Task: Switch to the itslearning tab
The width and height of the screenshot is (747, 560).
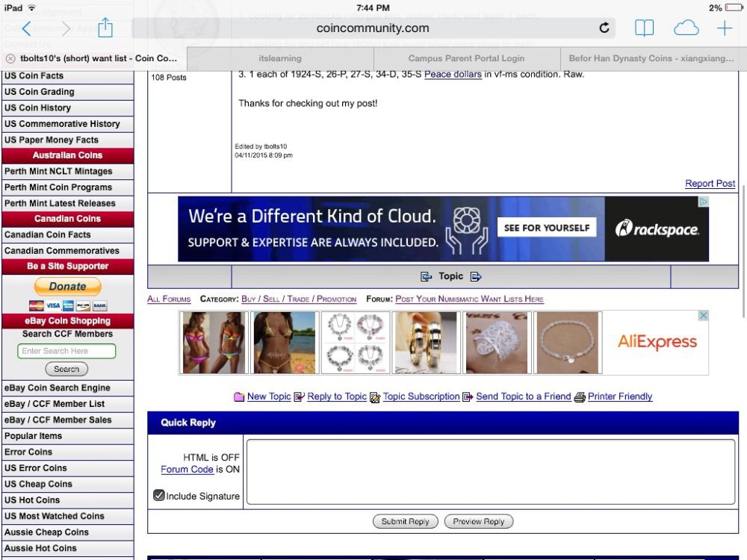Action: pyautogui.click(x=280, y=58)
